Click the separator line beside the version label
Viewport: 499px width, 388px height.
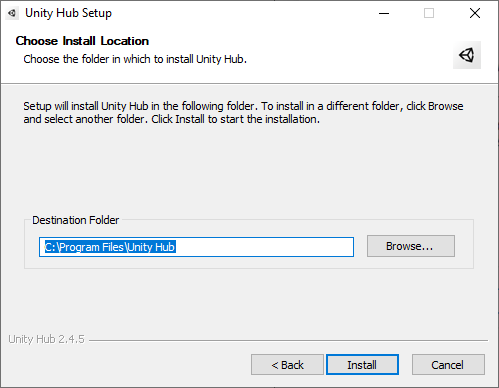(x=288, y=340)
